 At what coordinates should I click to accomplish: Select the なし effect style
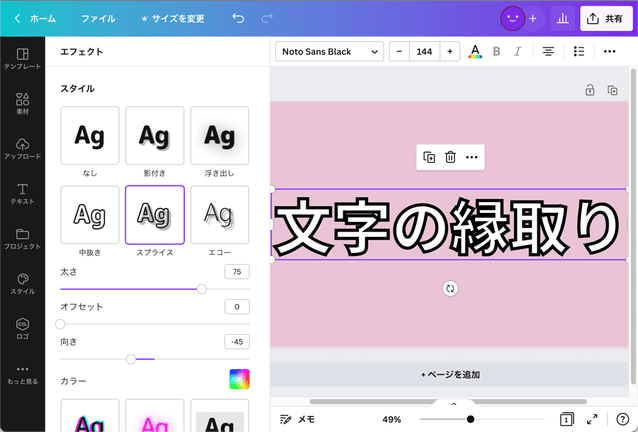[x=90, y=135]
